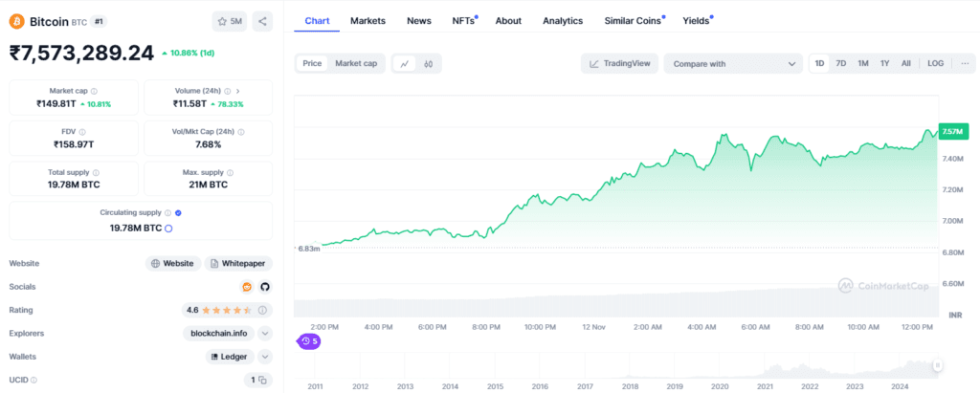Viewport: 980px width, 393px height.
Task: Click the circulating supply progress ring
Action: pos(168,229)
